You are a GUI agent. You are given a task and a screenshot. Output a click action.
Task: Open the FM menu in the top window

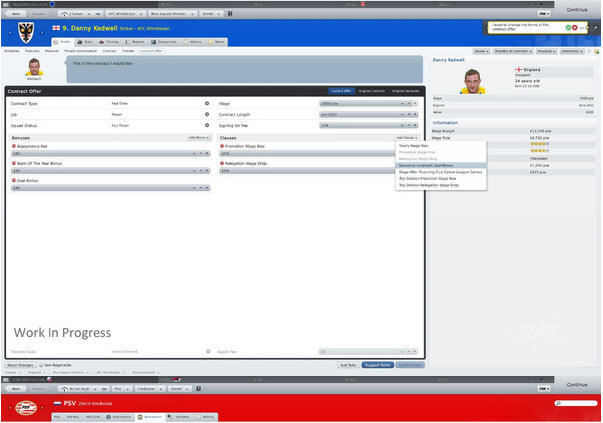(543, 14)
